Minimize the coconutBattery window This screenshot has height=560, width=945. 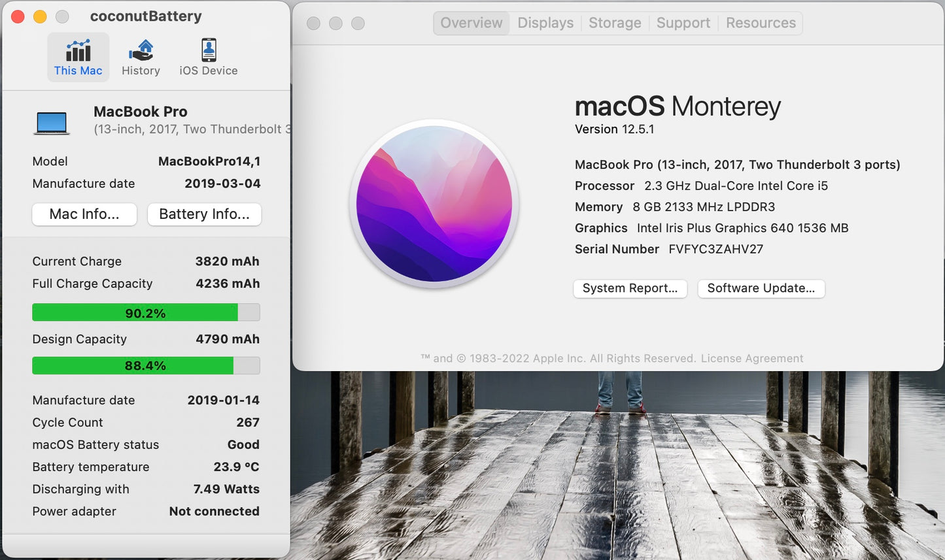pos(40,16)
